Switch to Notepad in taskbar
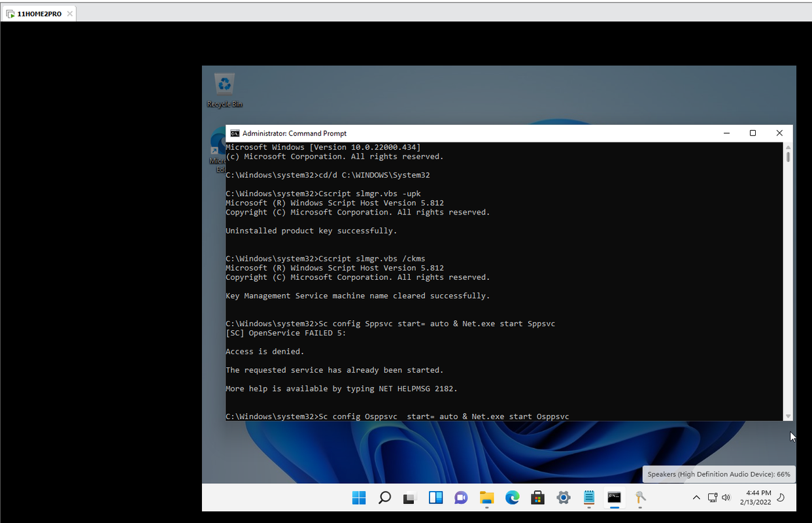 click(x=588, y=498)
